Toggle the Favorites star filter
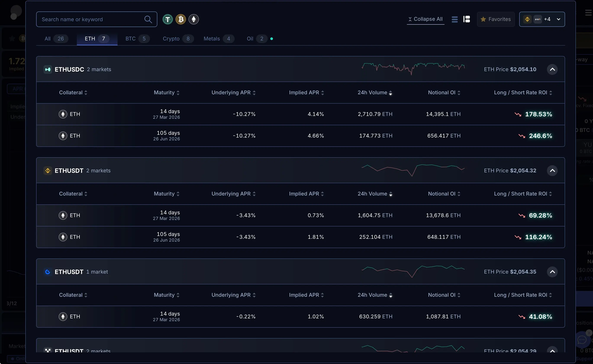The width and height of the screenshot is (593, 364). pyautogui.click(x=495, y=19)
